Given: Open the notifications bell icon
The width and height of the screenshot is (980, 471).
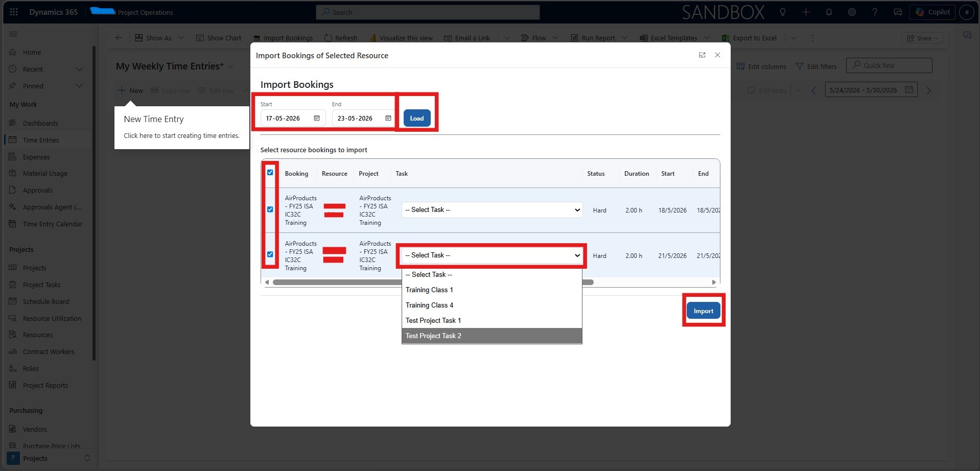Looking at the screenshot, I should (829, 12).
